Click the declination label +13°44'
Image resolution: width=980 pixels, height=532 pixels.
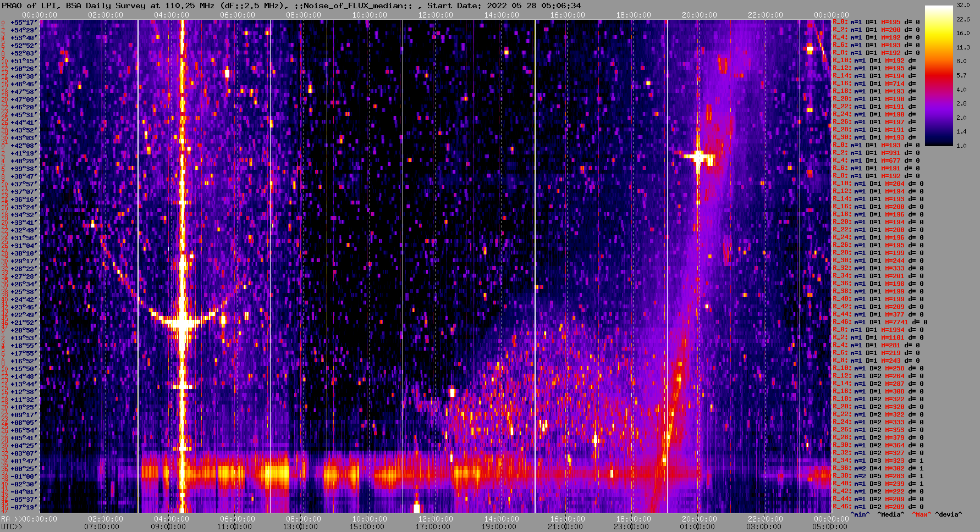point(23,384)
